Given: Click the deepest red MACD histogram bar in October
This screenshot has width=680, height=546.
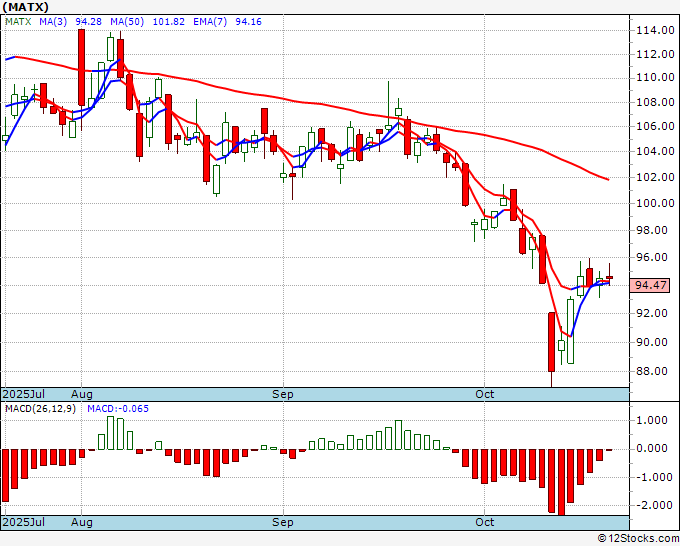Looking at the screenshot, I should point(562,482).
